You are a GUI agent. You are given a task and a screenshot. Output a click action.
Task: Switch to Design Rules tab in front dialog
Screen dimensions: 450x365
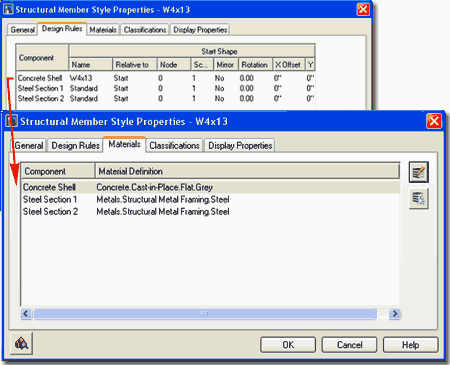click(x=75, y=146)
